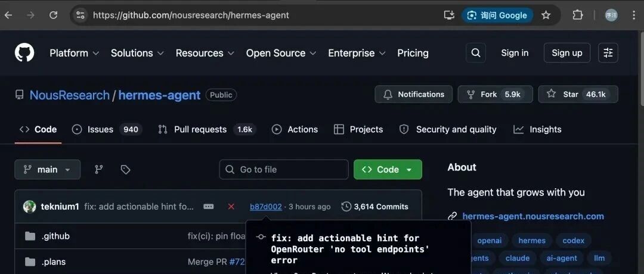The width and height of the screenshot is (644, 274).
Task: Open the hermes-agent repository link
Action: 159,95
